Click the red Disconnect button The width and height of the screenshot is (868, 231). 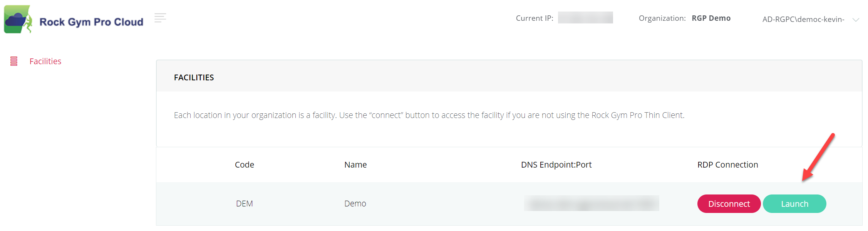[x=729, y=204]
